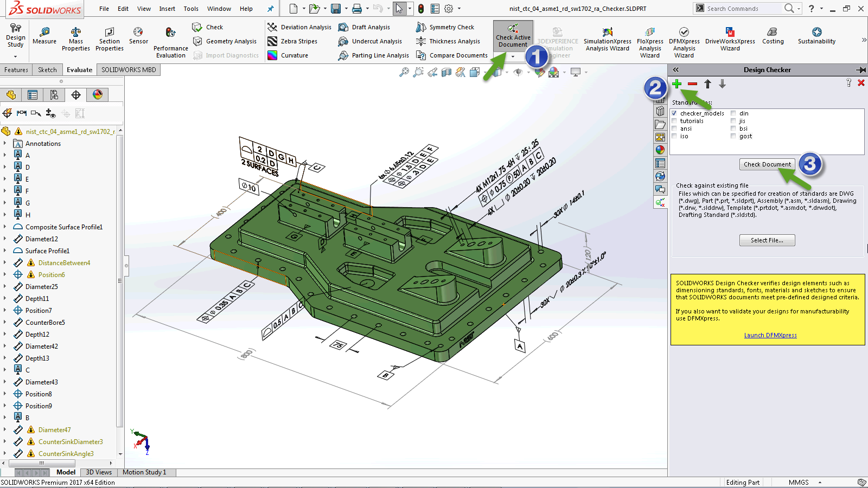The width and height of the screenshot is (868, 488).
Task: Expand Composite Surface Profile1 node
Action: pos(5,227)
